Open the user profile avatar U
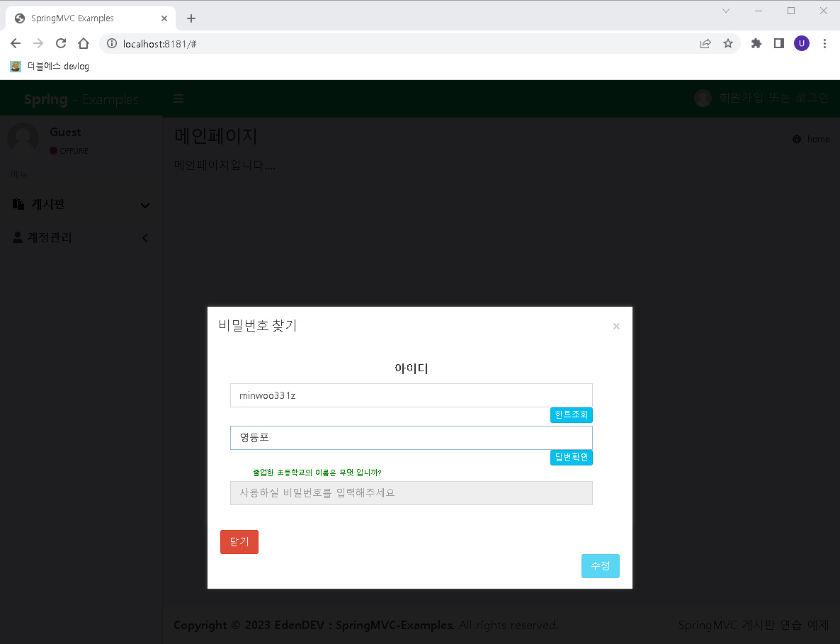The width and height of the screenshot is (840, 644). click(802, 43)
